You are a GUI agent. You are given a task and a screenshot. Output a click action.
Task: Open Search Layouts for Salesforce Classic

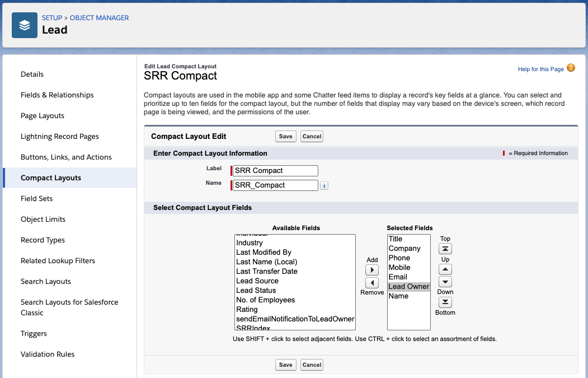[x=69, y=307]
